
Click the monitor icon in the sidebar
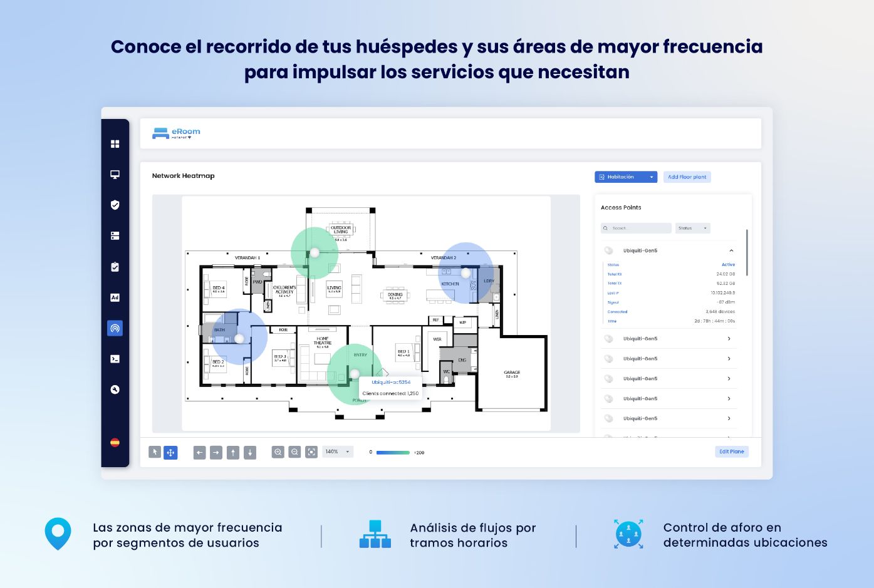tap(115, 175)
